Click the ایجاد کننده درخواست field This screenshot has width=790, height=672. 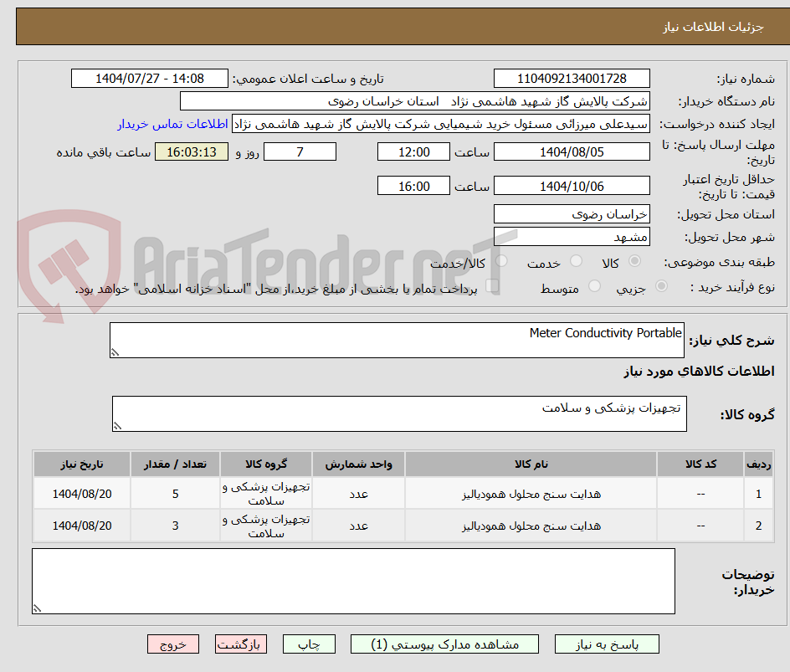tap(441, 124)
